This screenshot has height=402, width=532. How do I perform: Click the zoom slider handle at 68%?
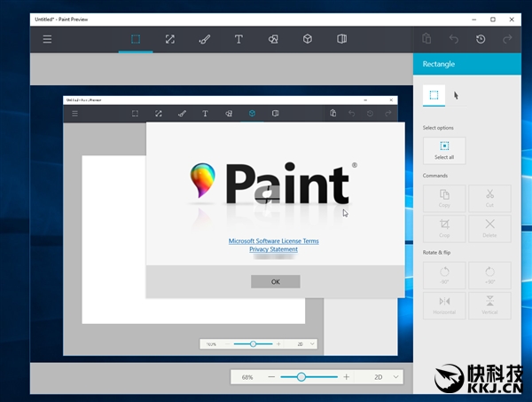click(x=301, y=377)
